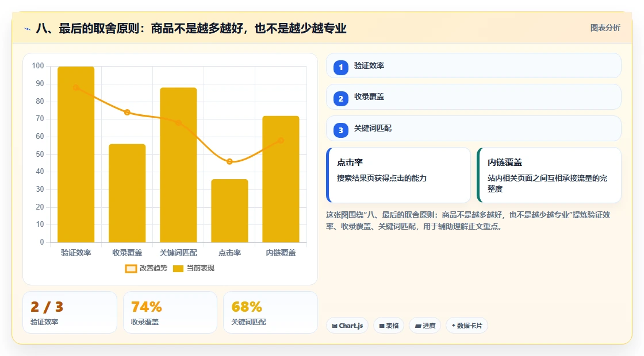
Task: Click the text 搜索结果页获得点击的能力
Action: click(382, 179)
